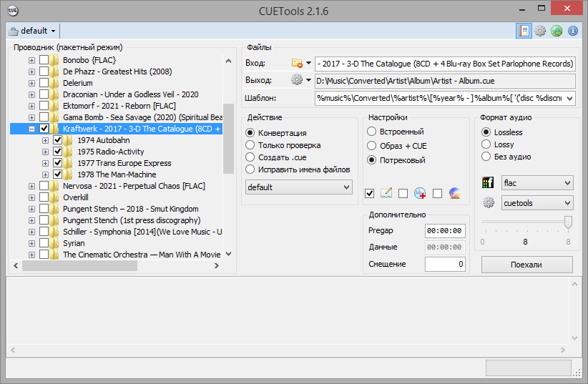
Task: Click tree horizontal scroll-right arrow
Action: pos(216,265)
